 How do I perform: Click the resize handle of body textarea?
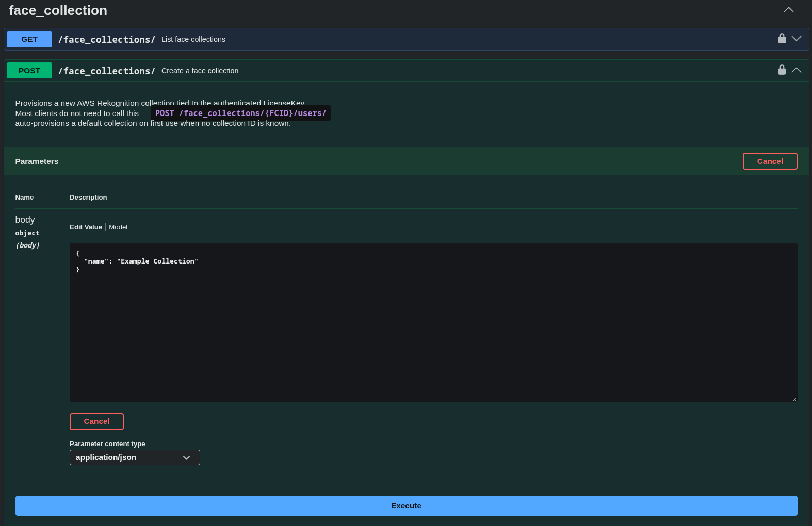[794, 399]
